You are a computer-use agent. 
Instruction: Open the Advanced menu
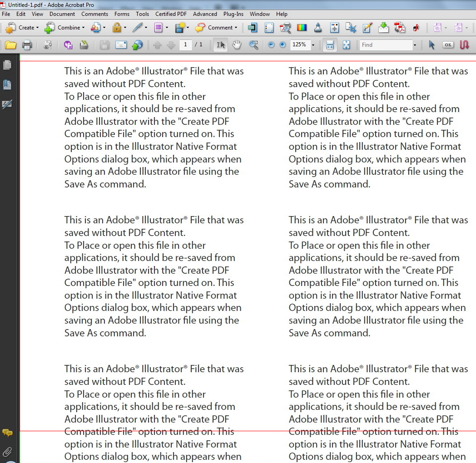pos(205,14)
